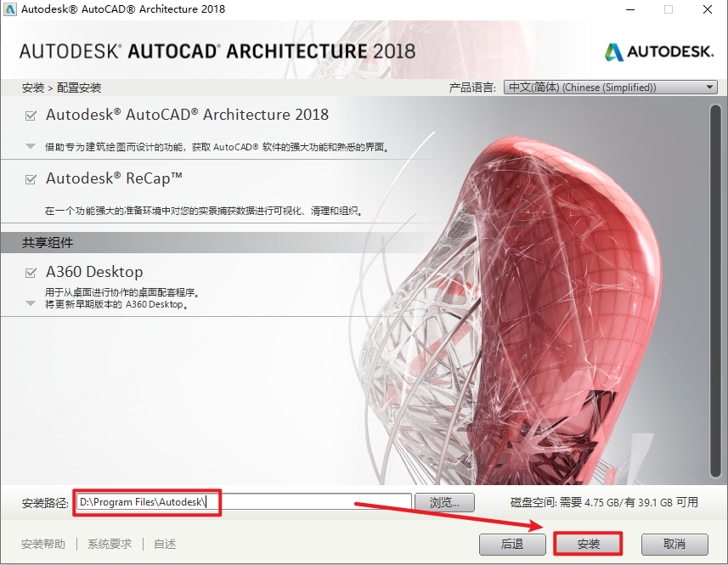This screenshot has width=728, height=565.
Task: Expand the AutoCAD Architecture 2018 details triangle
Action: click(31, 146)
